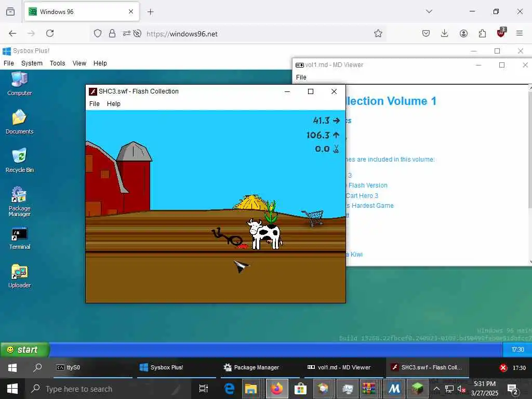This screenshot has height=399, width=532.
Task: Switch to Package Manager taskbar item
Action: [x=260, y=367]
